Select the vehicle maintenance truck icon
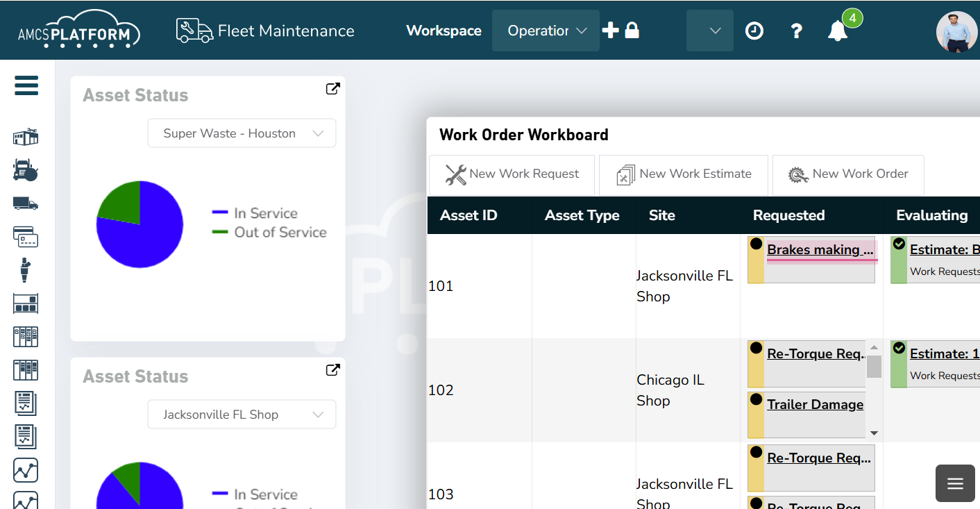980x509 pixels. [x=25, y=170]
